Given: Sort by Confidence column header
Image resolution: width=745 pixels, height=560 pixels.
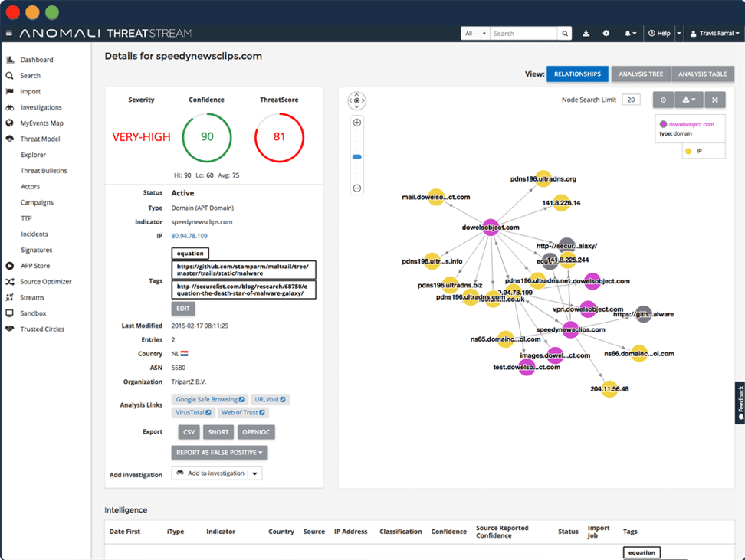Looking at the screenshot, I should coord(448,532).
